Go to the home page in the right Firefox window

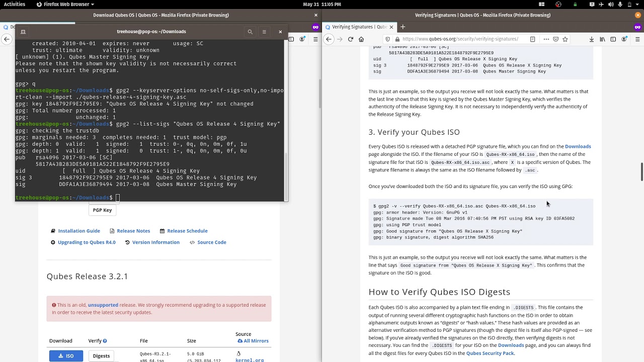tap(361, 39)
